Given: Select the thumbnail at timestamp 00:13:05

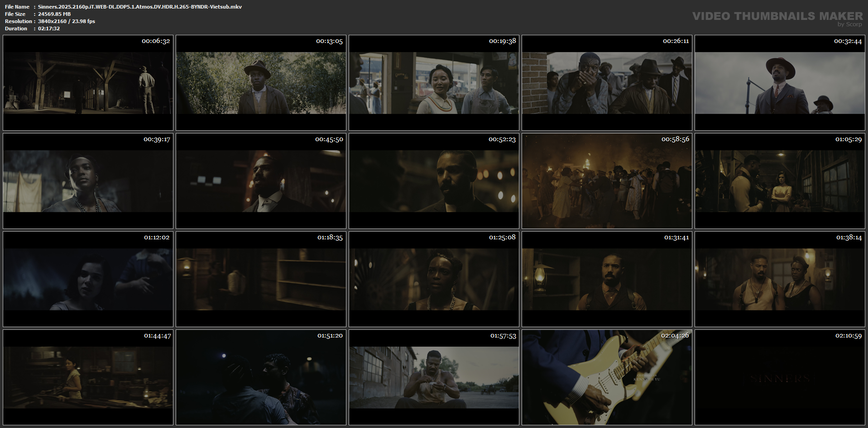Looking at the screenshot, I should 261,83.
